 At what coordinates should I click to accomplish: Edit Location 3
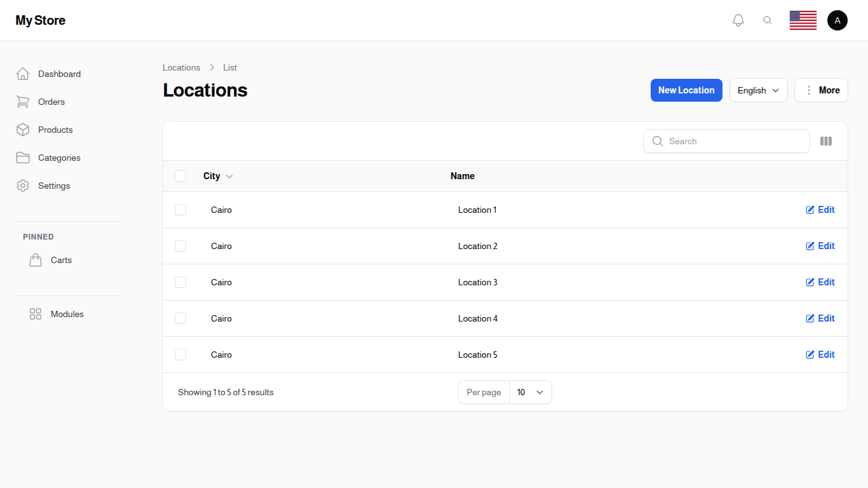[x=820, y=282]
